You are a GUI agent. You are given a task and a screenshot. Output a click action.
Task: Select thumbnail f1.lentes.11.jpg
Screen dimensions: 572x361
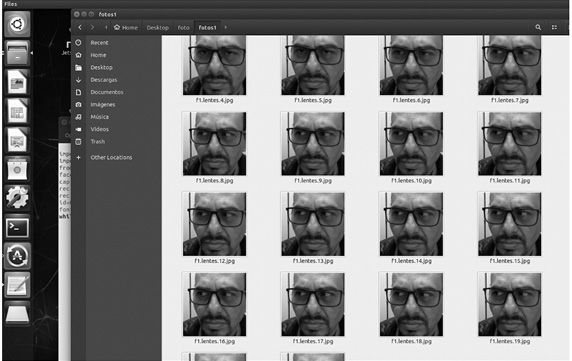pyautogui.click(x=510, y=144)
